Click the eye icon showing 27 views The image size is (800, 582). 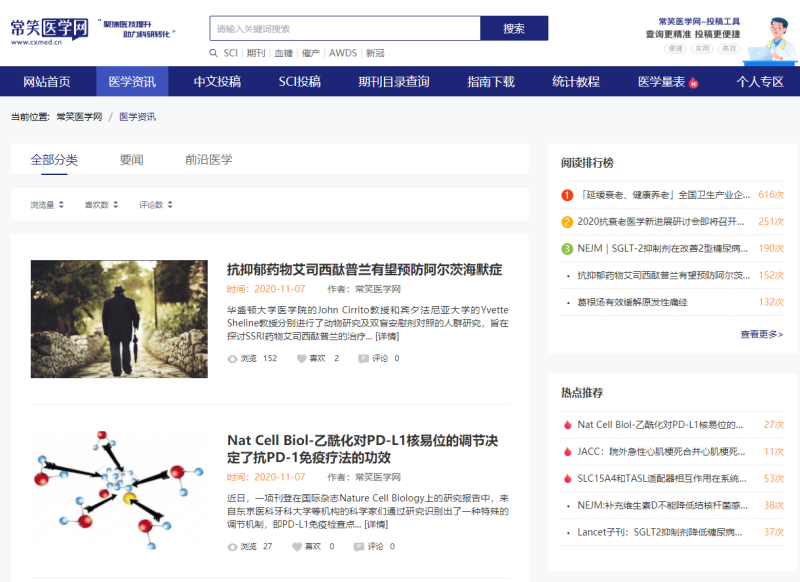(x=231, y=547)
